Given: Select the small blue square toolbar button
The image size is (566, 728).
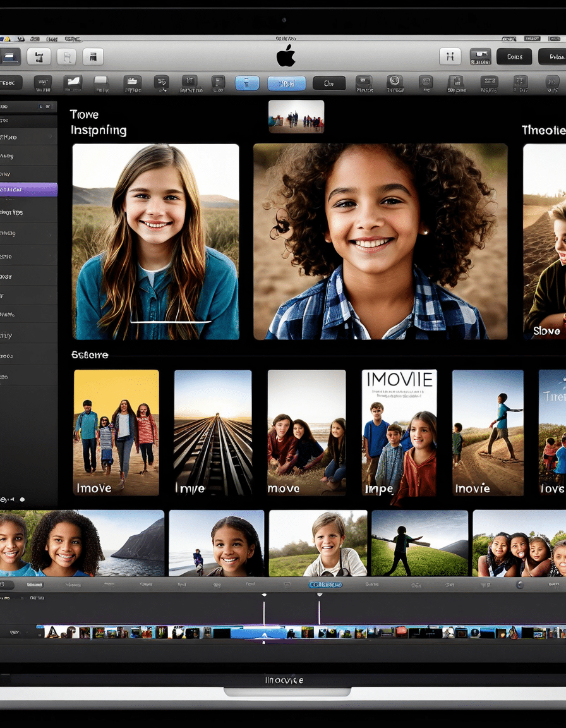Looking at the screenshot, I should click(247, 83).
